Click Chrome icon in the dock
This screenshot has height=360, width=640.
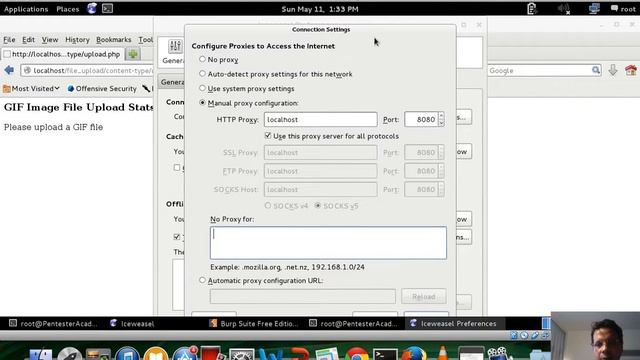[x=357, y=354]
